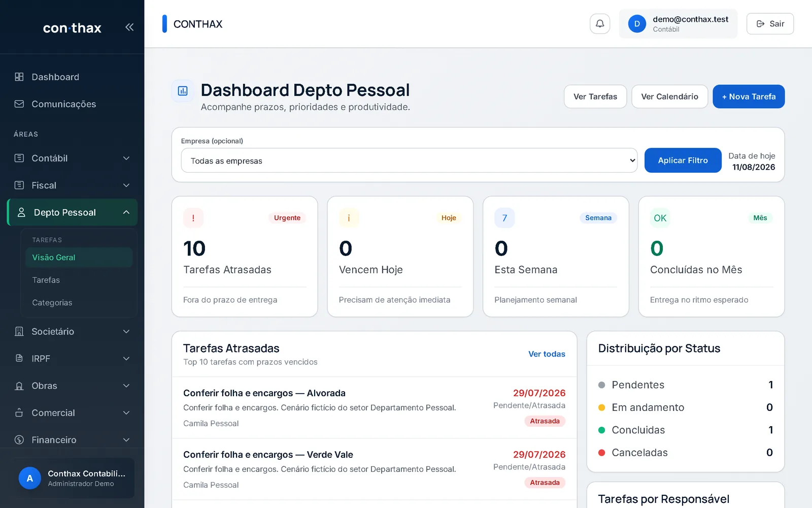
Task: Click the Canceladas status row
Action: [686, 453]
